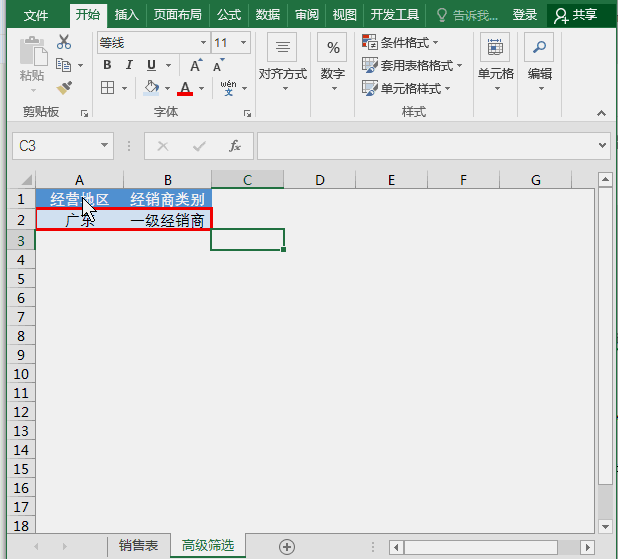Click the phonetic guide wén icon

(x=228, y=88)
